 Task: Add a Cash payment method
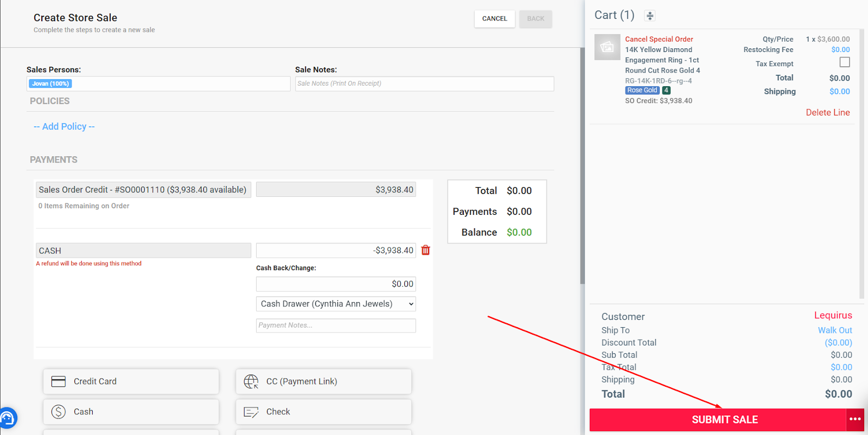131,412
